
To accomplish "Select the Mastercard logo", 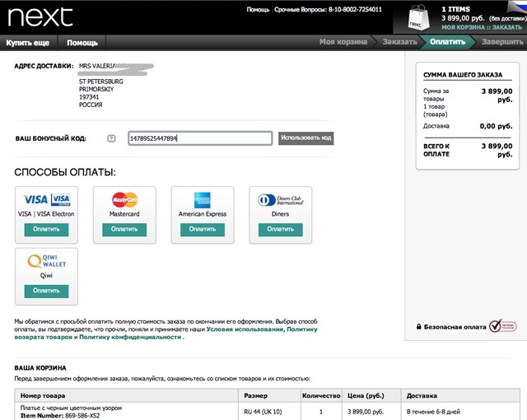I will pyautogui.click(x=124, y=200).
